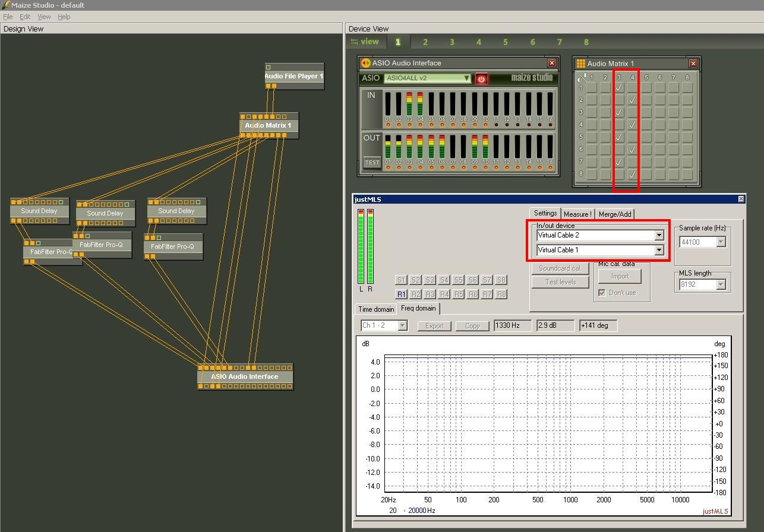Click the Test levels button
The image size is (764, 532).
560,282
